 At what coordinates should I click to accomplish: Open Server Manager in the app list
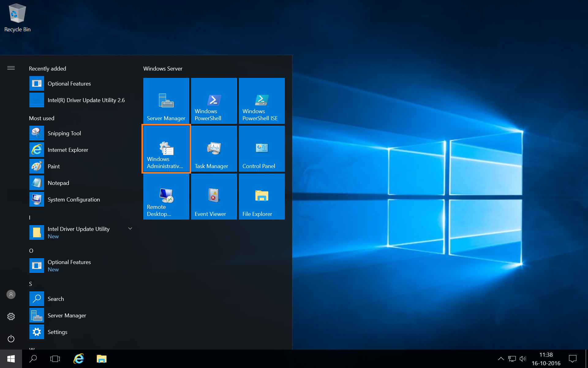[x=82, y=316]
